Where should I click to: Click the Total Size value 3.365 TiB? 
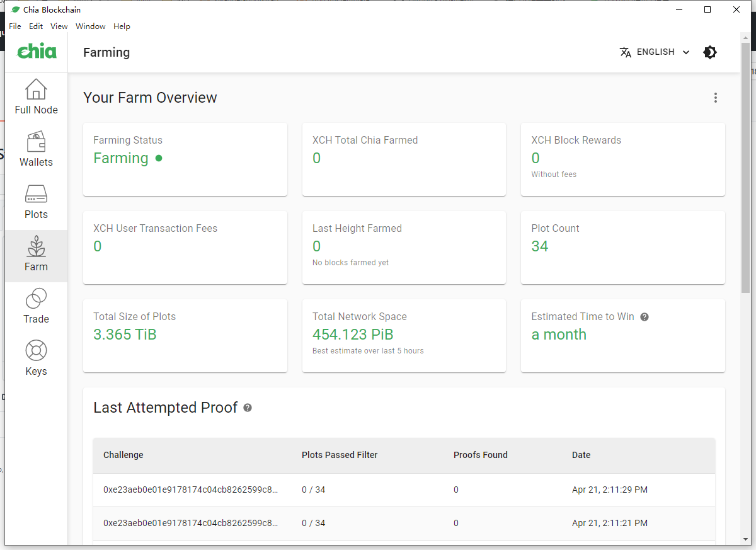click(x=125, y=335)
